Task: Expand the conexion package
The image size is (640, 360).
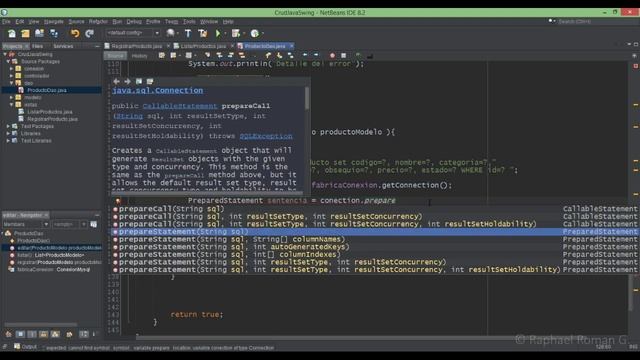Action: tap(11, 69)
